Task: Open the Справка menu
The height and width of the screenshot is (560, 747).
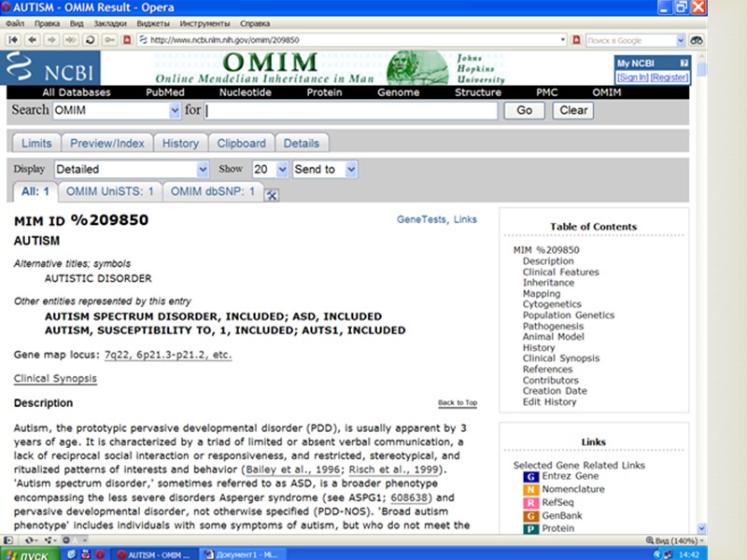Action: (x=255, y=23)
